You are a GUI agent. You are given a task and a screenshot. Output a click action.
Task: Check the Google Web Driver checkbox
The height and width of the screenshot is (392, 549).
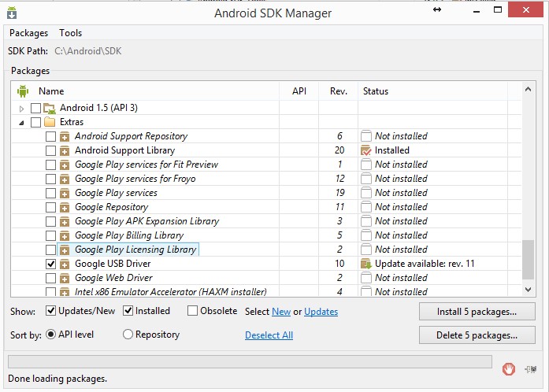50,278
